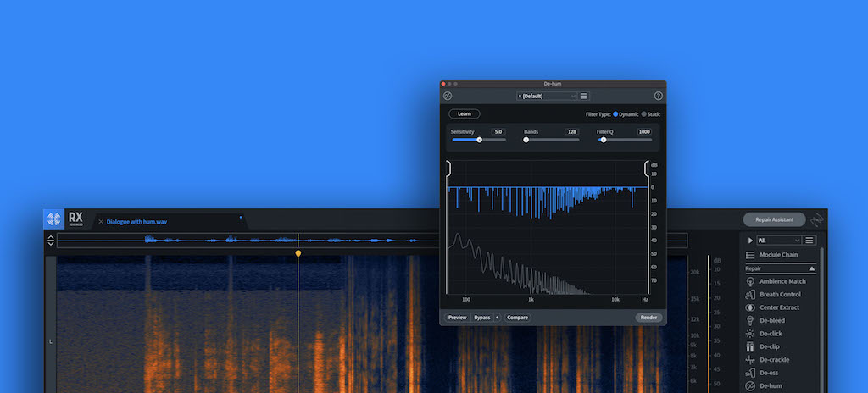868x393 pixels.
Task: Open the De-click module
Action: point(764,334)
